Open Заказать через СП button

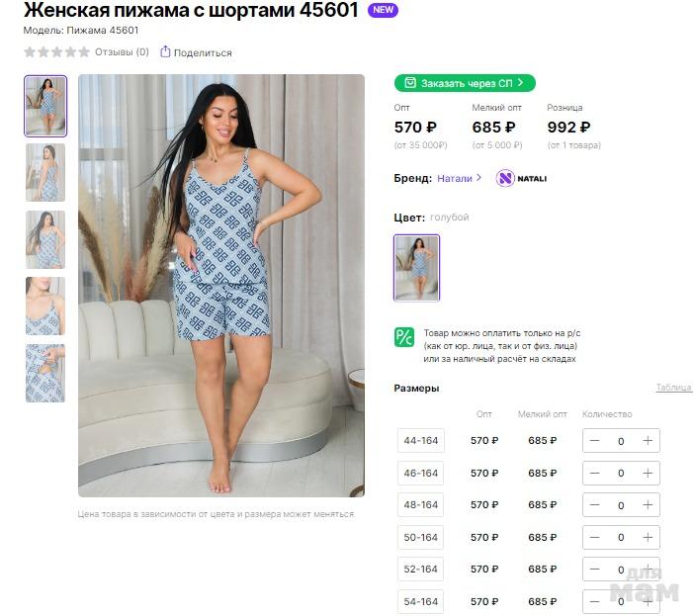(465, 83)
